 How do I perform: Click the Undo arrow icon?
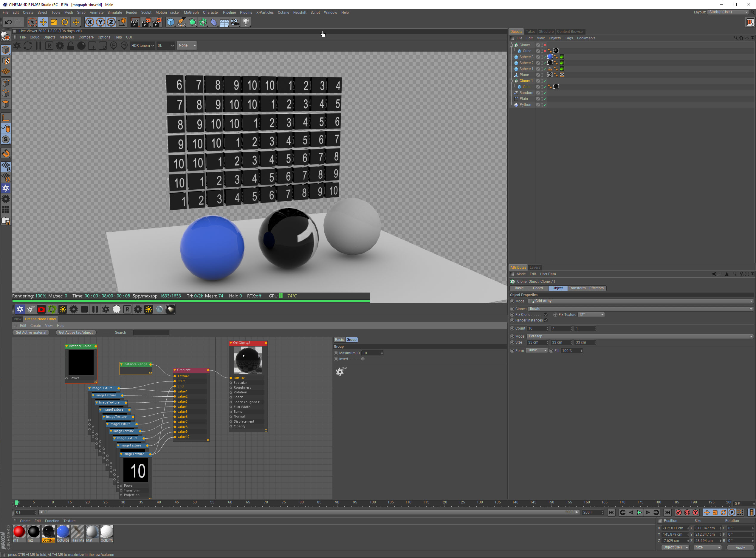(8, 22)
